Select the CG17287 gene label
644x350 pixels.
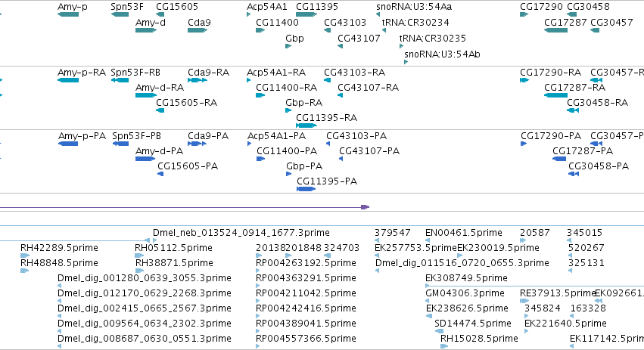(565, 23)
